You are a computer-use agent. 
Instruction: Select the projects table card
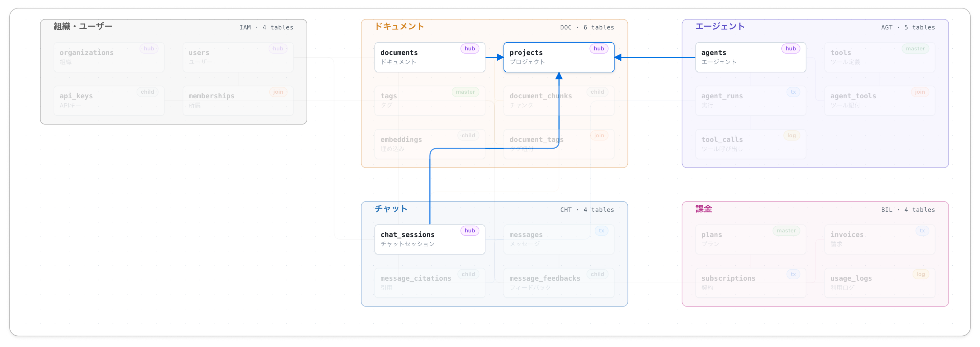pyautogui.click(x=558, y=57)
